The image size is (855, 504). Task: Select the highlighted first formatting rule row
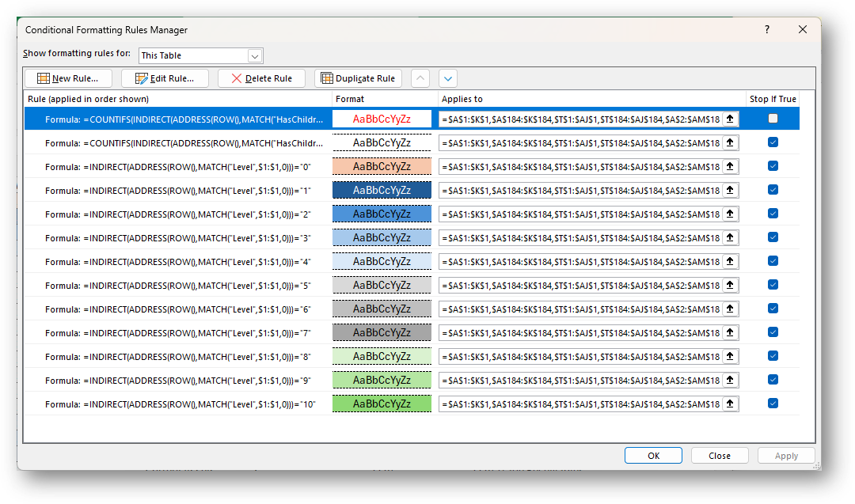click(174, 117)
